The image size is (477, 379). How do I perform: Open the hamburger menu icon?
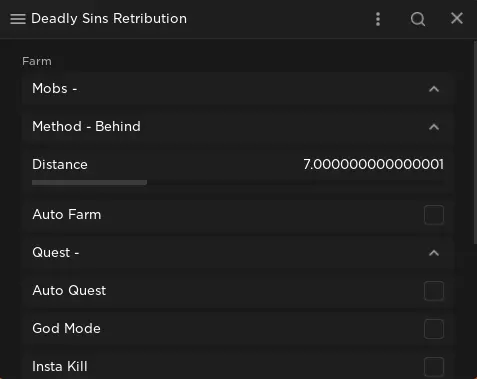coord(18,19)
